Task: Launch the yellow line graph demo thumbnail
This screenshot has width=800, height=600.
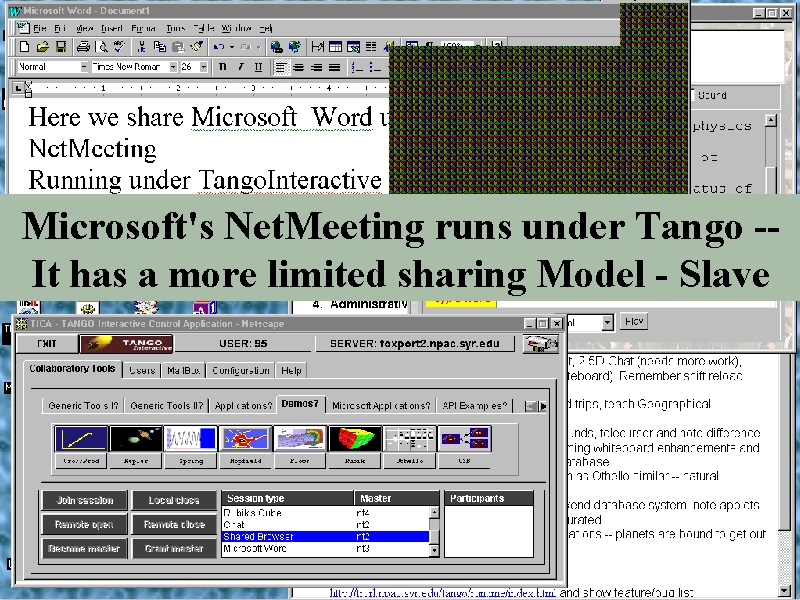Action: (81, 439)
